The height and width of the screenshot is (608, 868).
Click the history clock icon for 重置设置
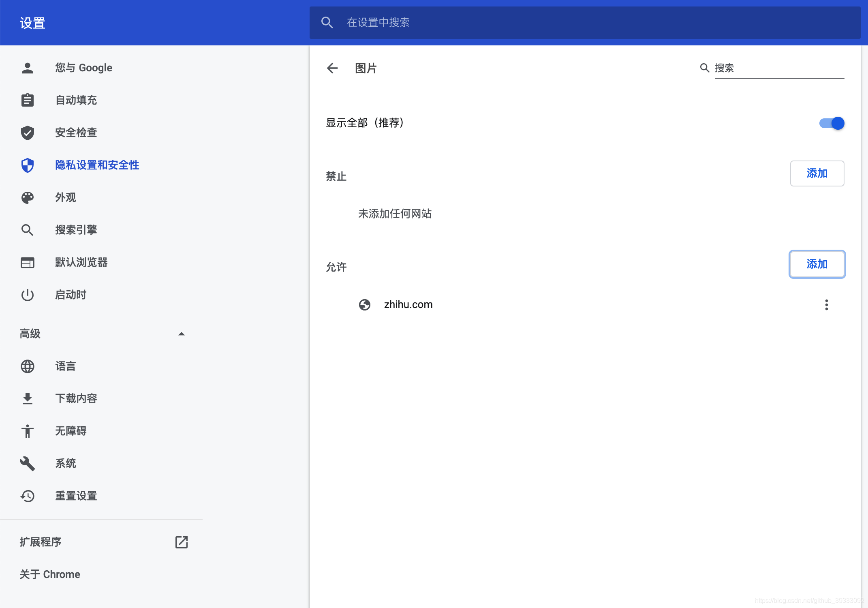28,496
